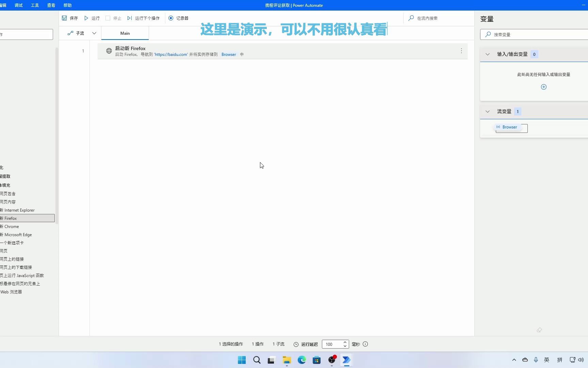588x368 pixels.
Task: Collapse the 输入/输出变量 section
Action: [487, 54]
